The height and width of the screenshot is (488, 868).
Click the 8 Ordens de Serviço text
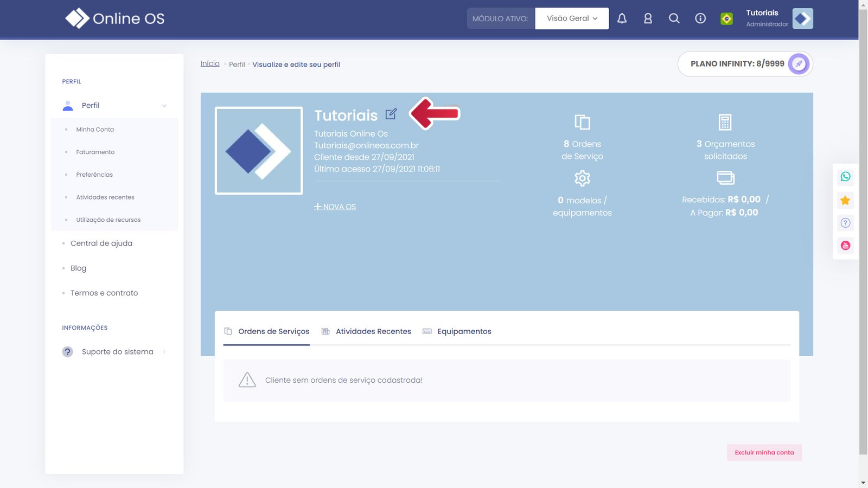pyautogui.click(x=582, y=150)
